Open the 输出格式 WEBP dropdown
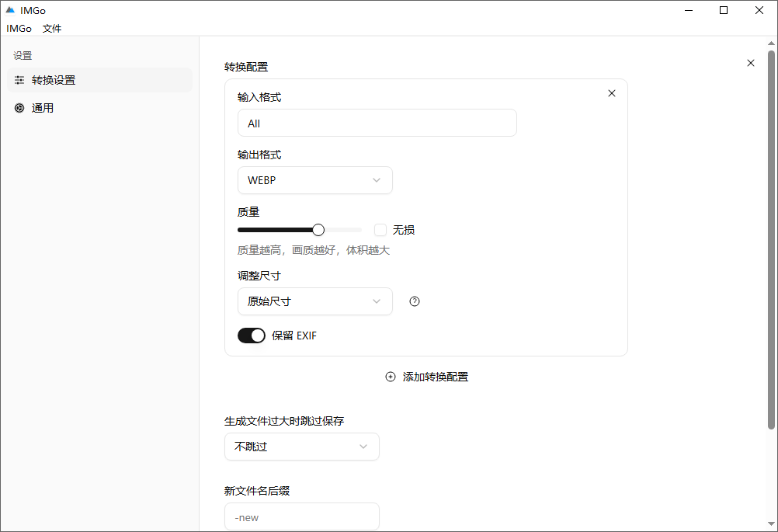 315,180
